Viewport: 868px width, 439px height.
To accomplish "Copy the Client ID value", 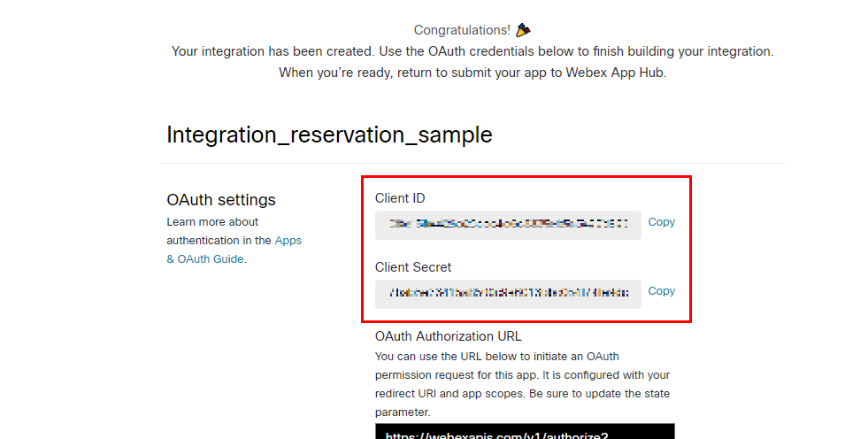I will tap(661, 222).
